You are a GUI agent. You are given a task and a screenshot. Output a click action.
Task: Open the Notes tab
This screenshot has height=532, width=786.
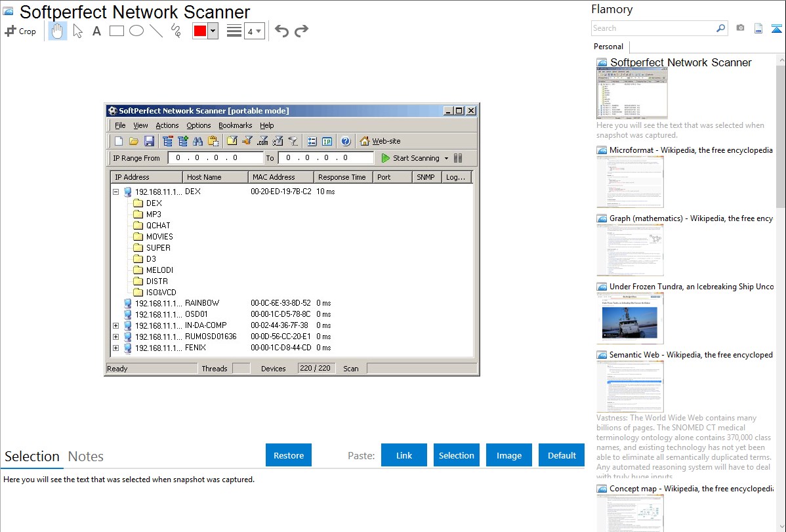tap(86, 457)
